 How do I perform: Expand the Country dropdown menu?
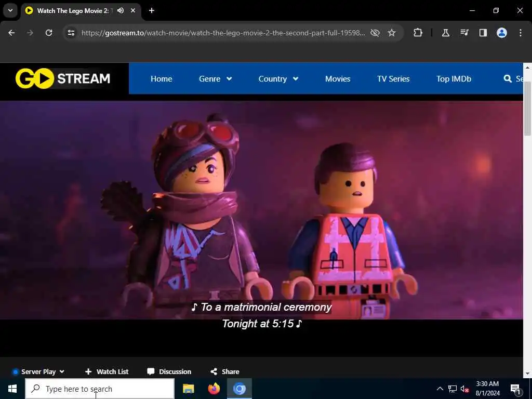coord(278,79)
